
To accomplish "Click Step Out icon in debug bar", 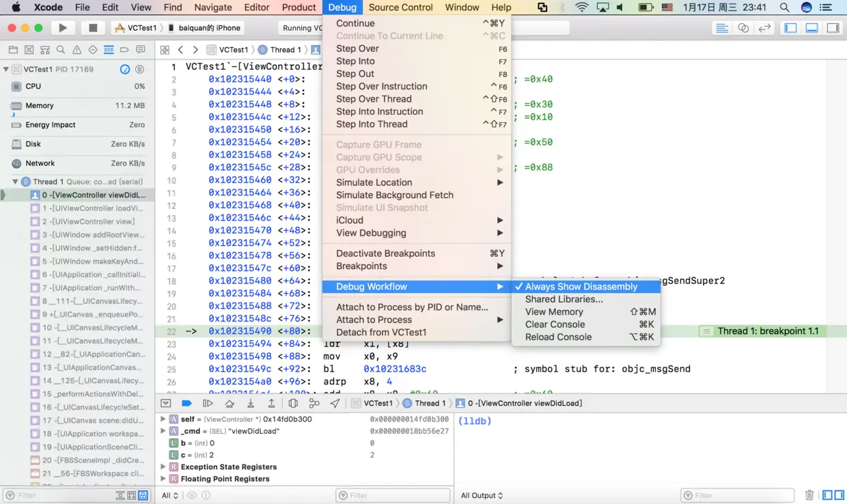I will pyautogui.click(x=271, y=404).
